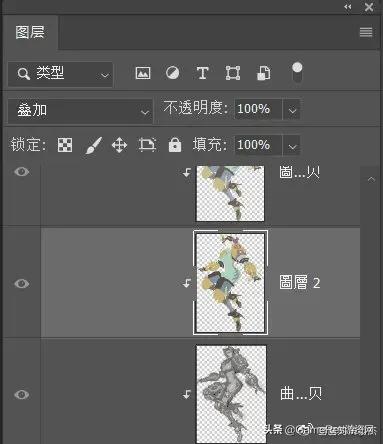Hide layer 圖層 2 via eye icon
The image size is (383, 444).
tap(22, 284)
